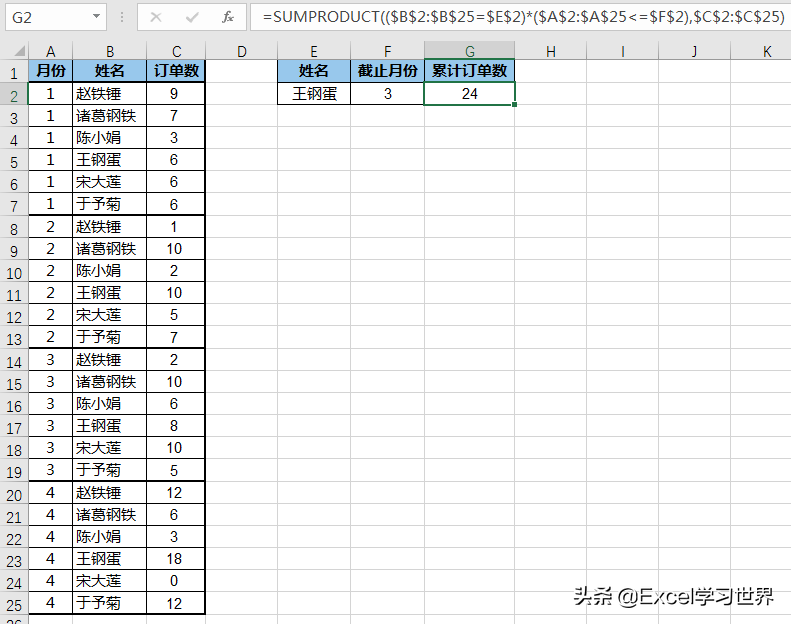Select order count 1 in cell C8
Screen dimensions: 791x624
[x=176, y=226]
